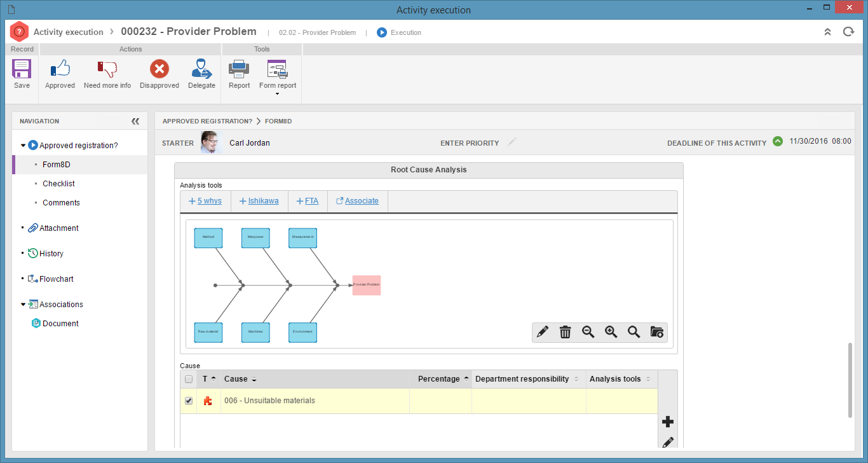Open Report with the printer icon
This screenshot has height=463, width=868.
(239, 68)
